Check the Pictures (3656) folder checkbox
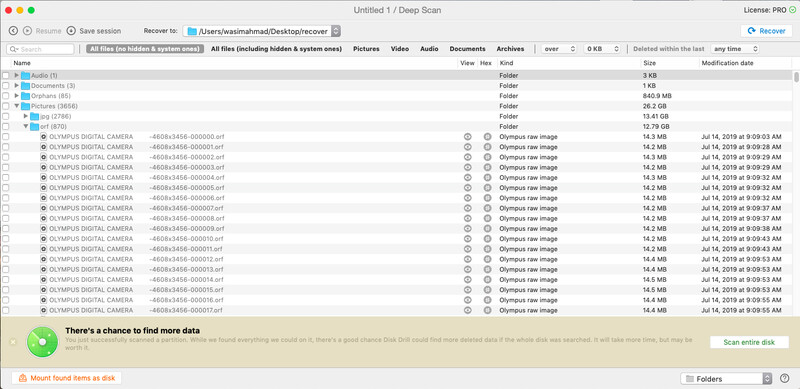The image size is (800, 389). click(x=6, y=106)
